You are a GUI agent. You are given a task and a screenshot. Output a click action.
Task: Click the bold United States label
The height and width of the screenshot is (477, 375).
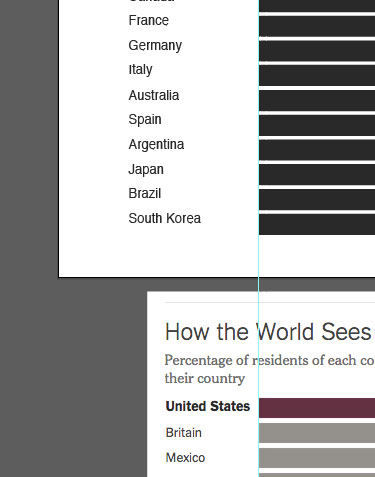point(208,406)
